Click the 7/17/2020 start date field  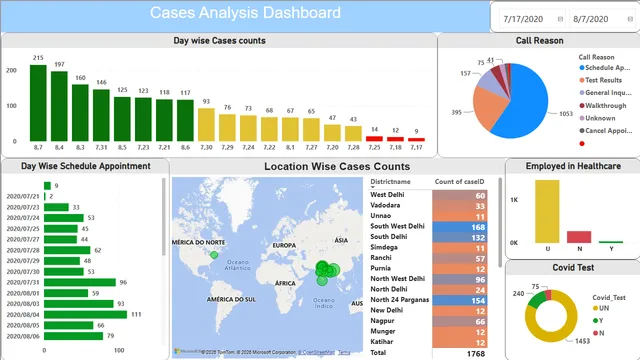coord(532,19)
